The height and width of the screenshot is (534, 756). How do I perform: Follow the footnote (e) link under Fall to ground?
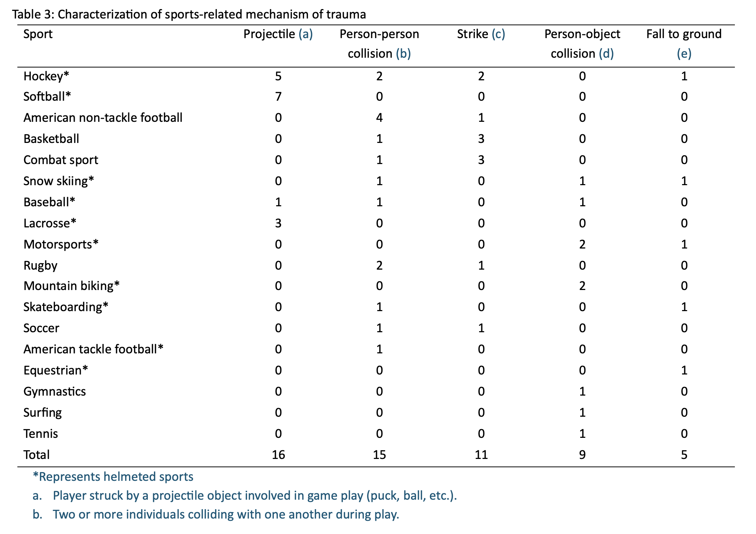(x=684, y=54)
